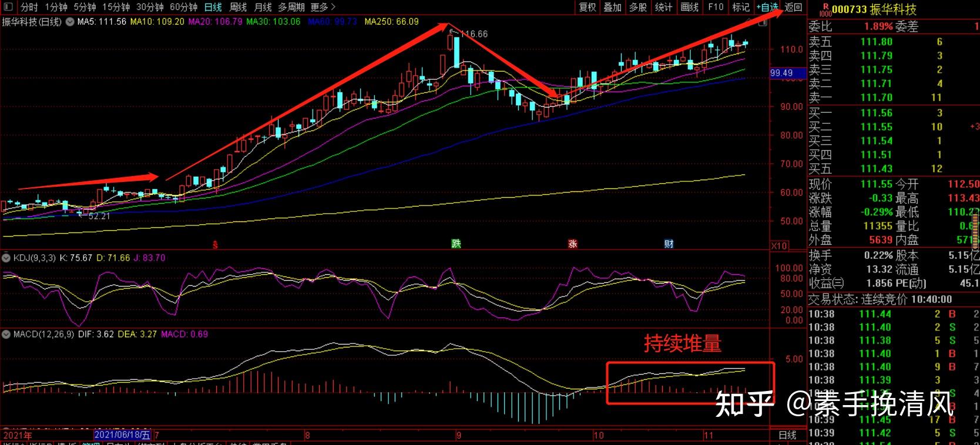The width and height of the screenshot is (980, 445).
Task: Click the 买一 111.56 order row
Action: pyautogui.click(x=894, y=113)
